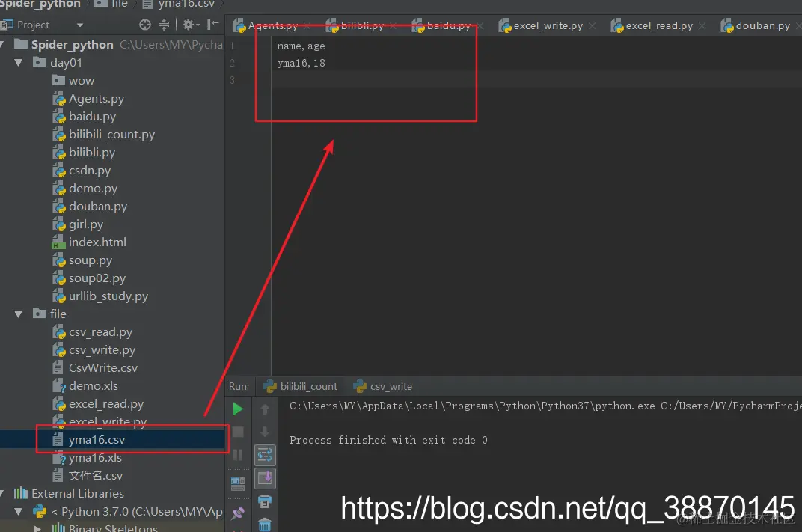Select demo.xls file
The height and width of the screenshot is (532, 802).
pyautogui.click(x=85, y=386)
